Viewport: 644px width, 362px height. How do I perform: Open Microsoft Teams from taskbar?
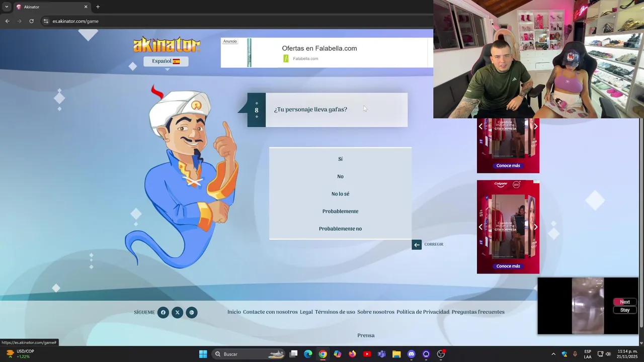tap(381, 354)
